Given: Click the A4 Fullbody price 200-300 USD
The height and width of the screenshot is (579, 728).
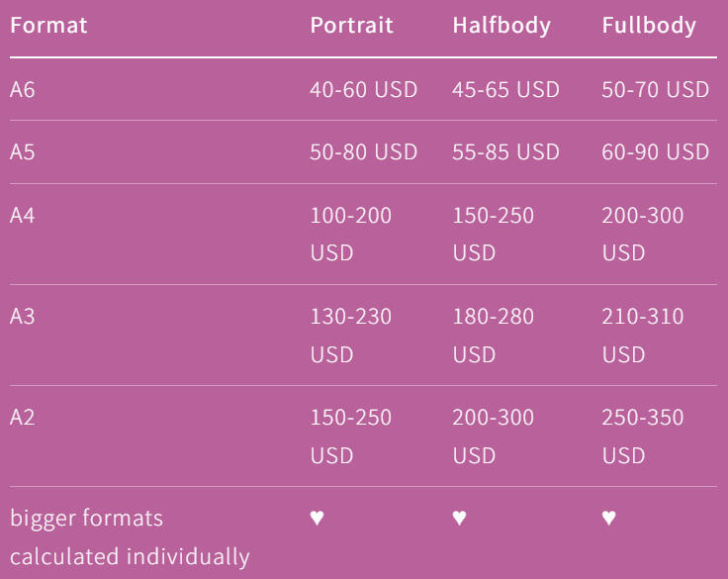Looking at the screenshot, I should 642,234.
